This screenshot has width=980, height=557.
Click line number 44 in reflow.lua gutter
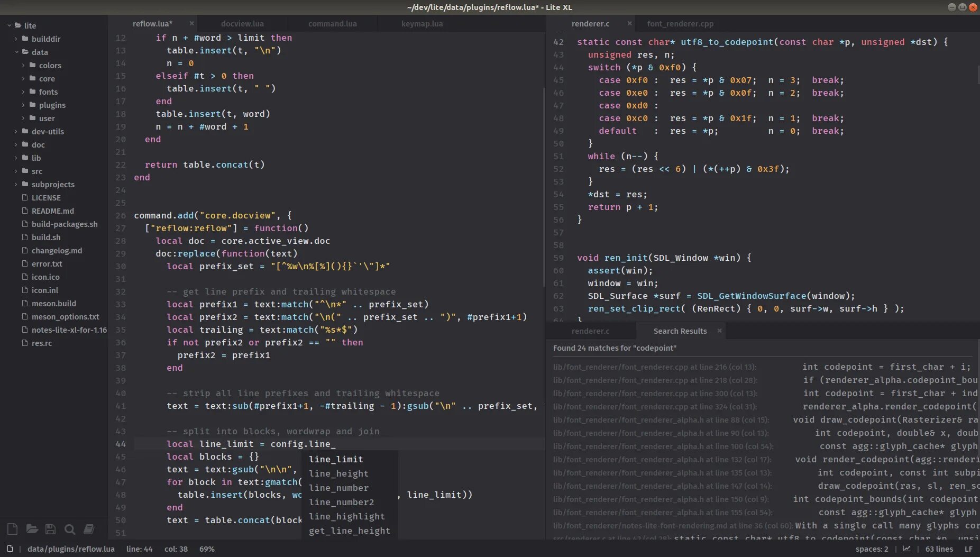pos(121,444)
